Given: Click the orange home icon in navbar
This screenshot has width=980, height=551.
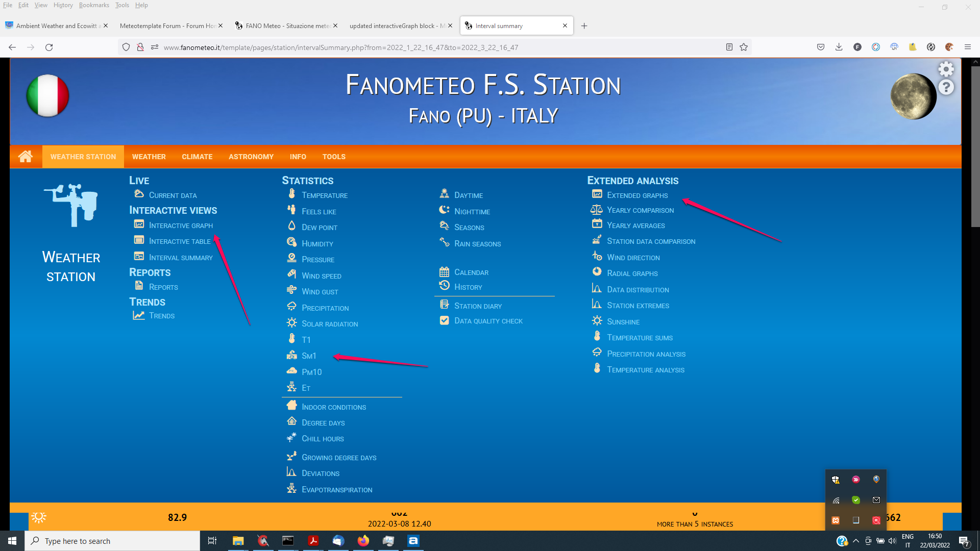Looking at the screenshot, I should (26, 157).
